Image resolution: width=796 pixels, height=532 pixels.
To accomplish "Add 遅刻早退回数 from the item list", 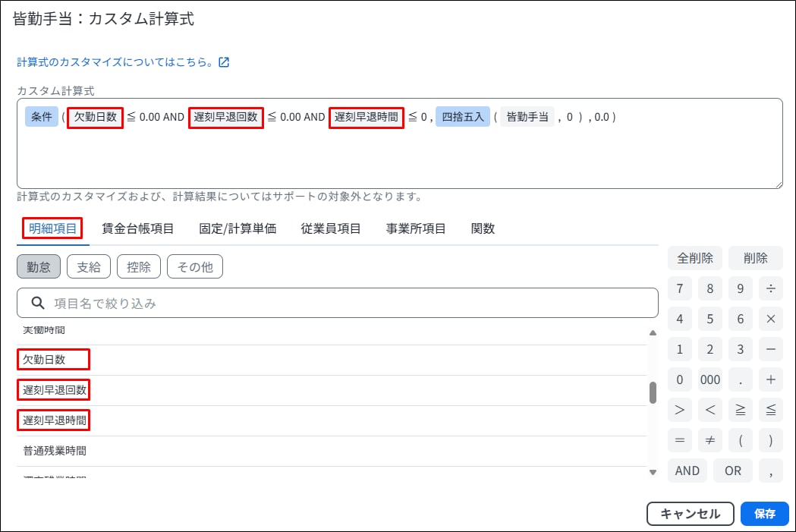I will (55, 390).
